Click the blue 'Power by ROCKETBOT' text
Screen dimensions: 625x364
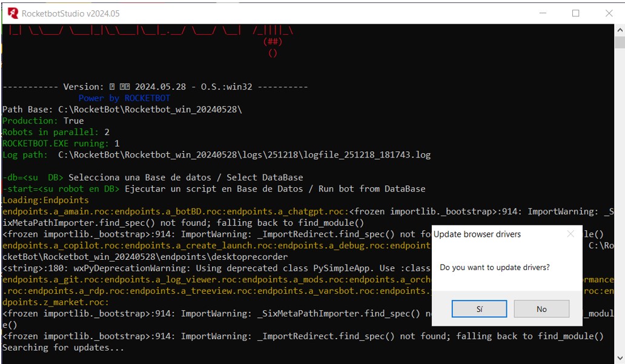(124, 98)
